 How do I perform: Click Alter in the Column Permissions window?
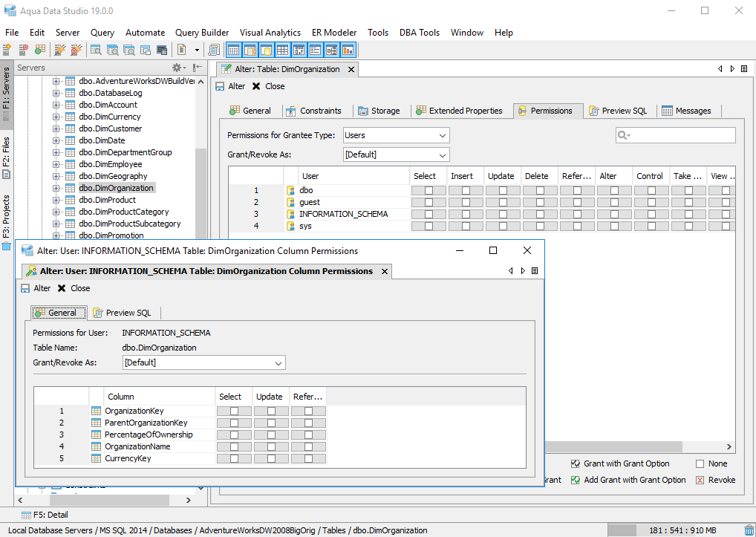[x=36, y=288]
